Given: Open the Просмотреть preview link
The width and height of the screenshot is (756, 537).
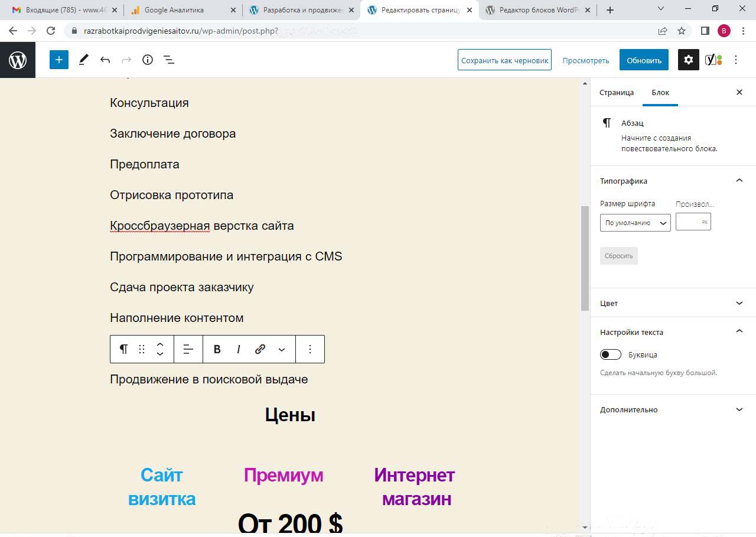Looking at the screenshot, I should 585,60.
